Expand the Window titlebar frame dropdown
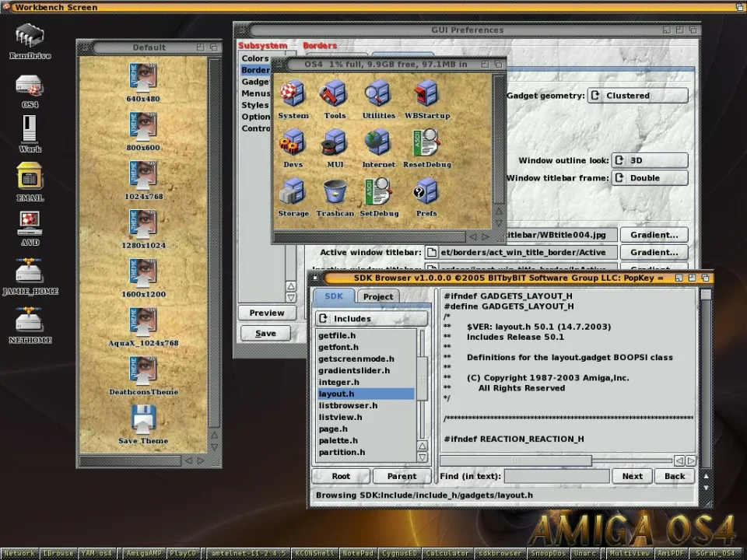747x560 pixels. click(649, 178)
